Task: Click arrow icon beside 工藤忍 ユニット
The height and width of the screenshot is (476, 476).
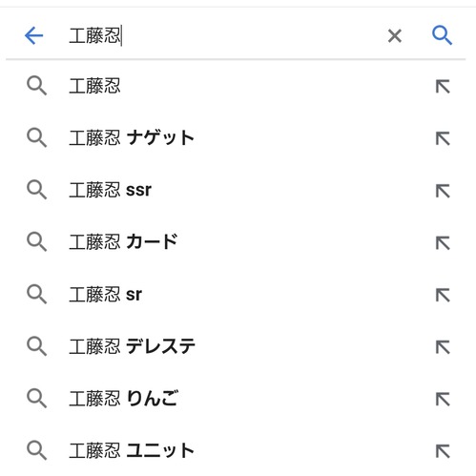Action: pos(443,451)
